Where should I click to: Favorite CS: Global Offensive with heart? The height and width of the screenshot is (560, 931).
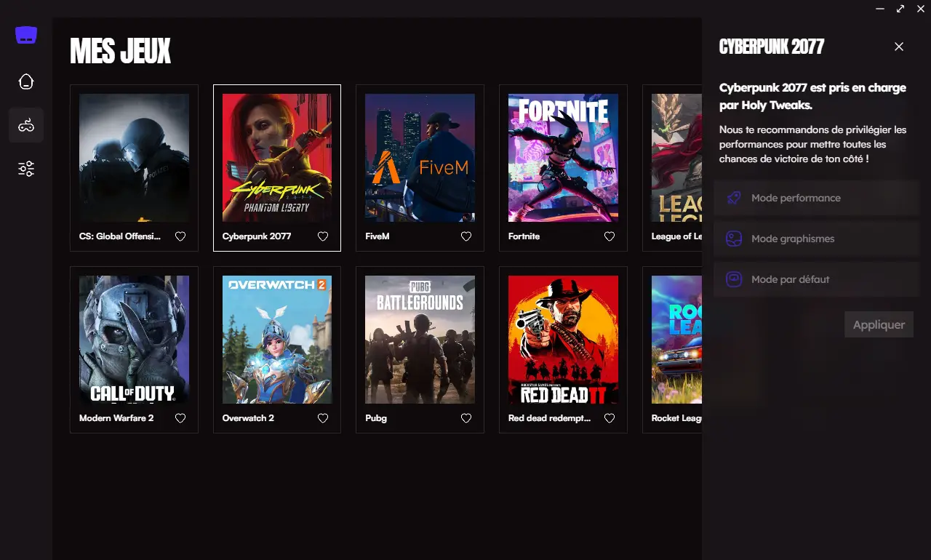[180, 236]
